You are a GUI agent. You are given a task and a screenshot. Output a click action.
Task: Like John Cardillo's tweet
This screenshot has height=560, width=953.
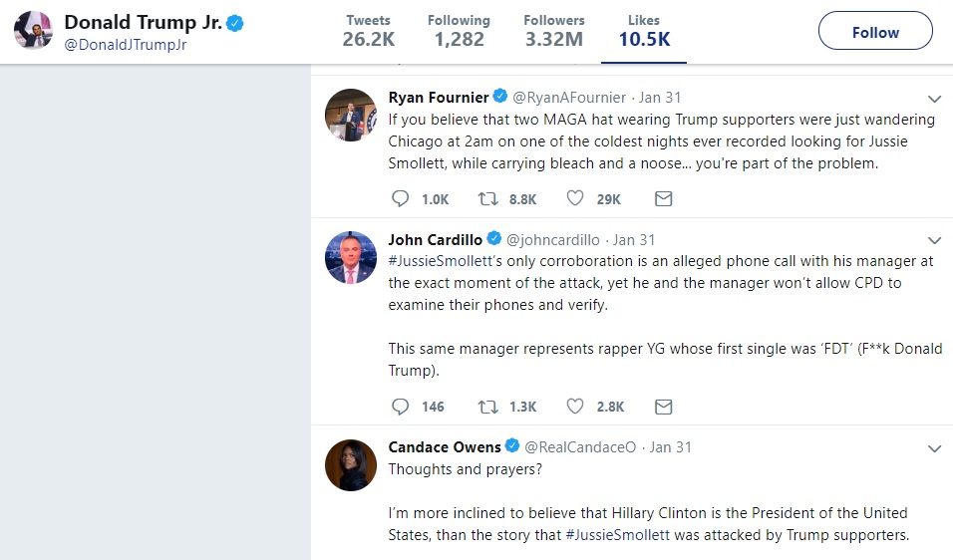click(x=574, y=407)
